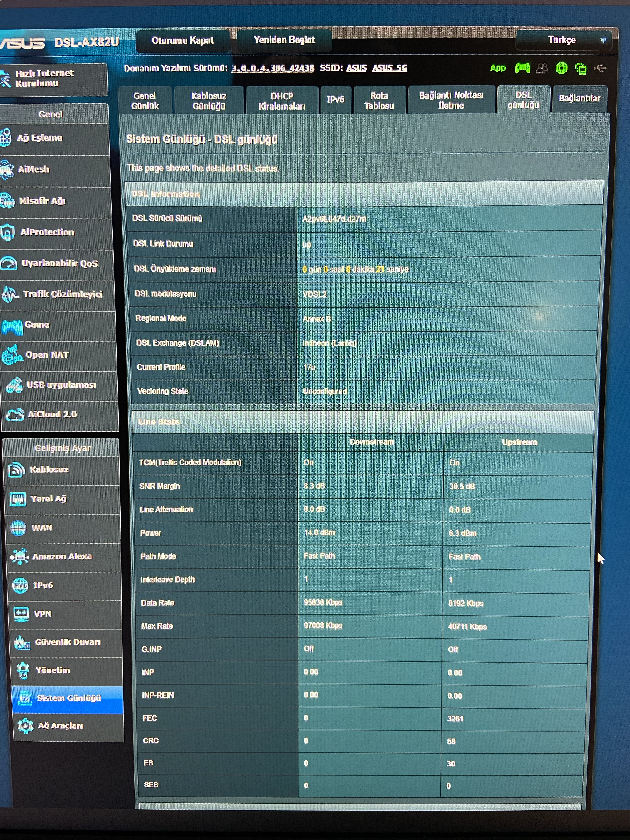Viewport: 630px width, 840px height.
Task: Open the Türkçe language dropdown
Action: click(564, 40)
